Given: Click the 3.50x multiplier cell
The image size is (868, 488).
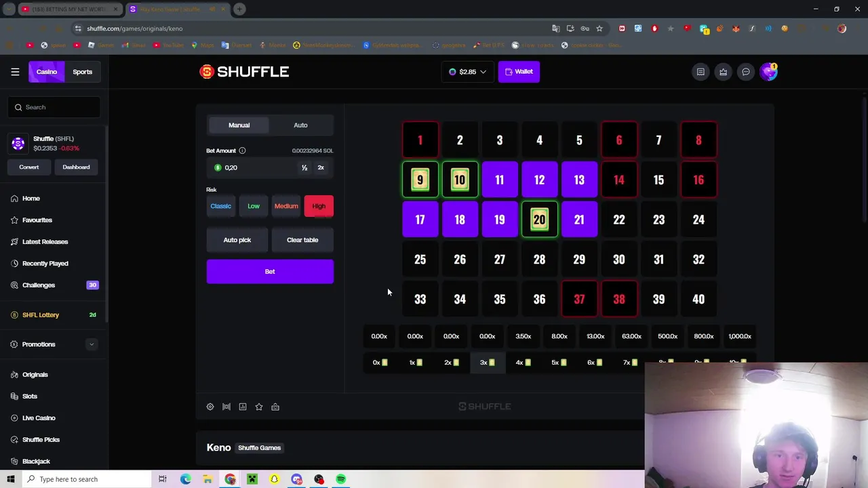Looking at the screenshot, I should [523, 336].
